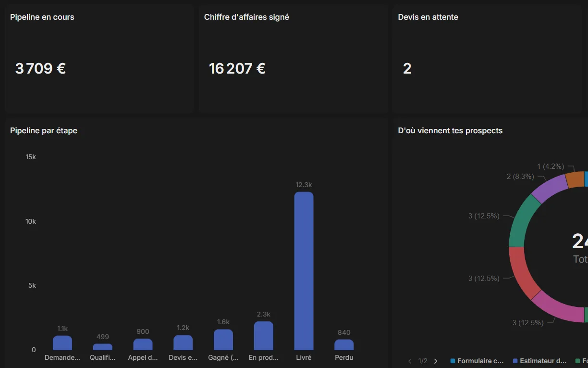Select the purple donut segment
Image resolution: width=588 pixels, height=368 pixels.
click(x=551, y=189)
